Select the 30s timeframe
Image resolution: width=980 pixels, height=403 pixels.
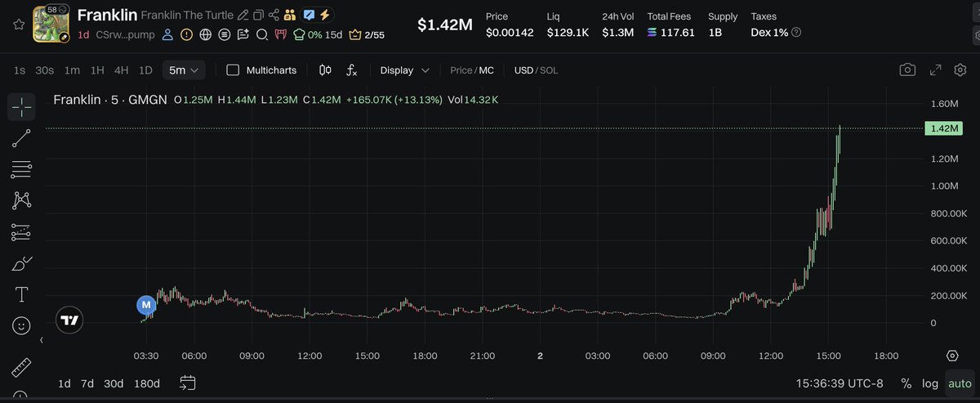click(44, 70)
